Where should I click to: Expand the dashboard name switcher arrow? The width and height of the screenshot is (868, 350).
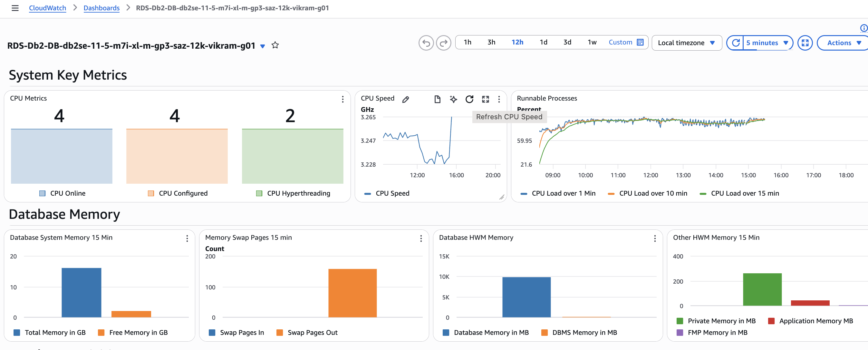tap(263, 46)
